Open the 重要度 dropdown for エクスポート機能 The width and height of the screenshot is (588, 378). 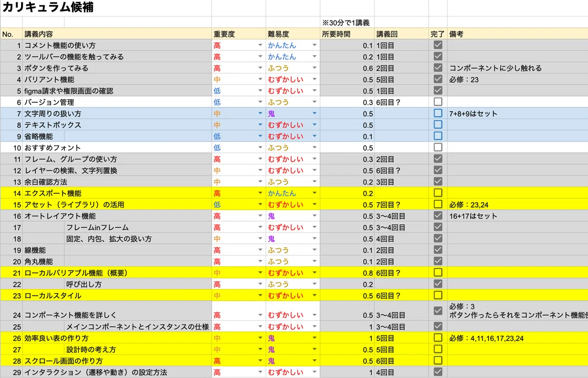pyautogui.click(x=260, y=193)
